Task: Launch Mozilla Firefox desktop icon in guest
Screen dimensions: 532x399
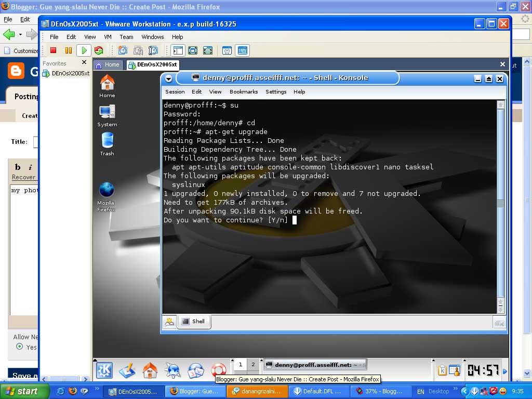Action: click(x=106, y=197)
